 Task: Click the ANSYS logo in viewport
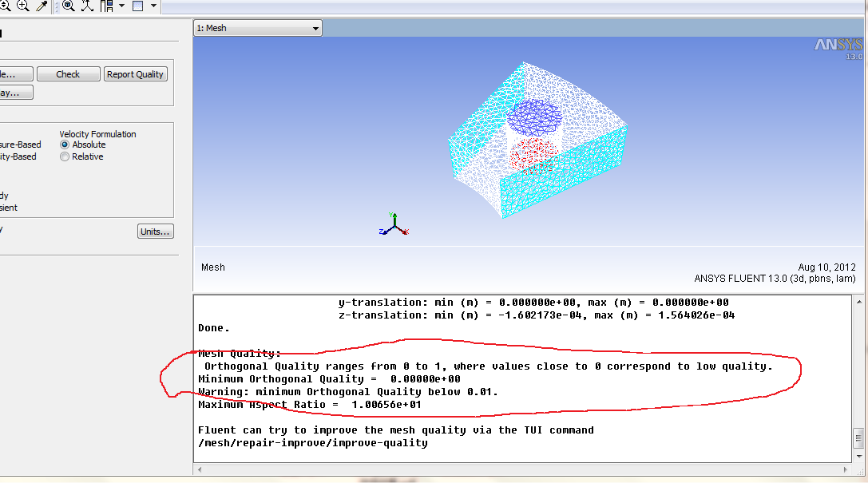pyautogui.click(x=838, y=46)
